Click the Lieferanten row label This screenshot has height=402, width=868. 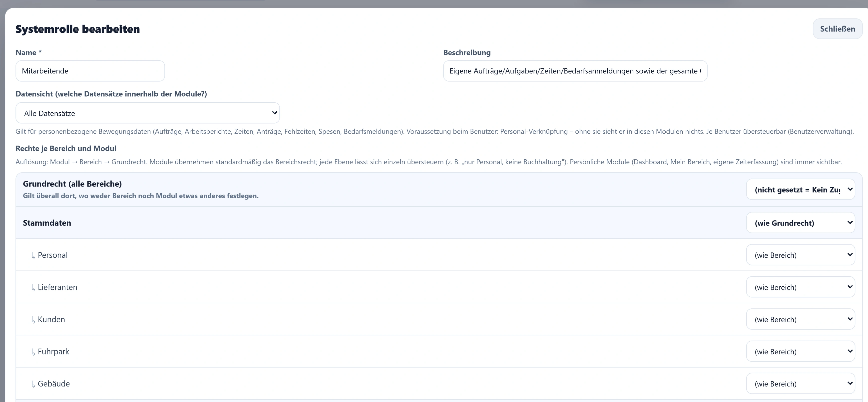click(58, 287)
